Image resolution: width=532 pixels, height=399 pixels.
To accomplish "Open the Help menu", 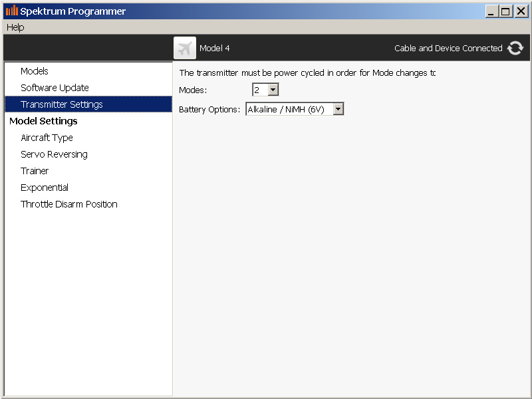I will (15, 27).
